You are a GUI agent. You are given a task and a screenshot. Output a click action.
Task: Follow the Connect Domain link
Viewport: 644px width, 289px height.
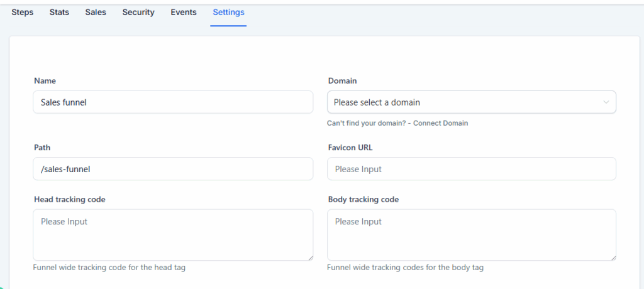point(440,123)
